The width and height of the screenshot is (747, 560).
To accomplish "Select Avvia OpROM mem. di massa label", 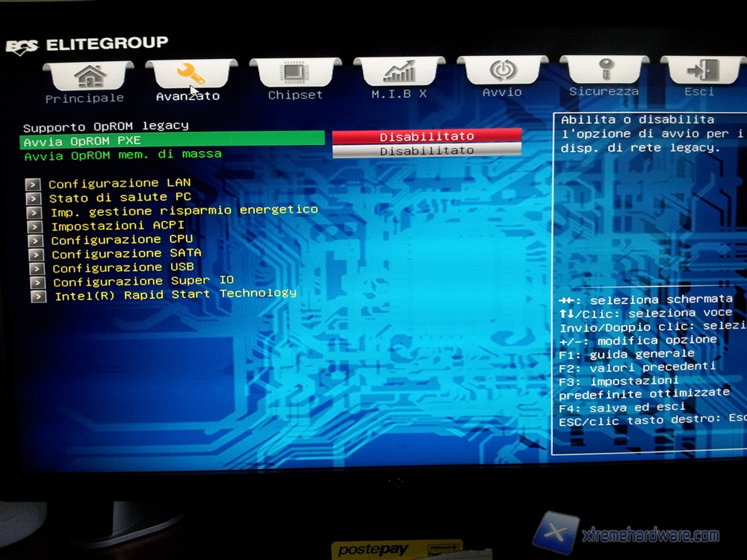I will pyautogui.click(x=123, y=155).
